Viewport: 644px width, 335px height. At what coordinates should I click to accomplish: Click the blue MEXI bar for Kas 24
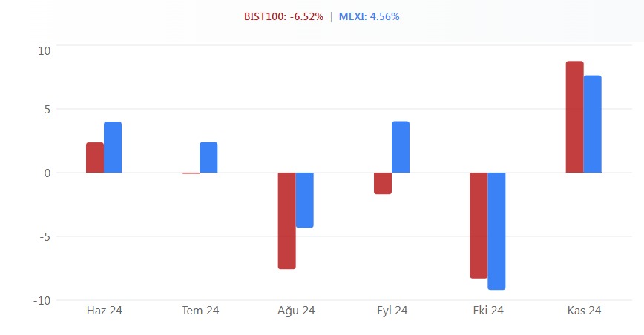click(592, 124)
